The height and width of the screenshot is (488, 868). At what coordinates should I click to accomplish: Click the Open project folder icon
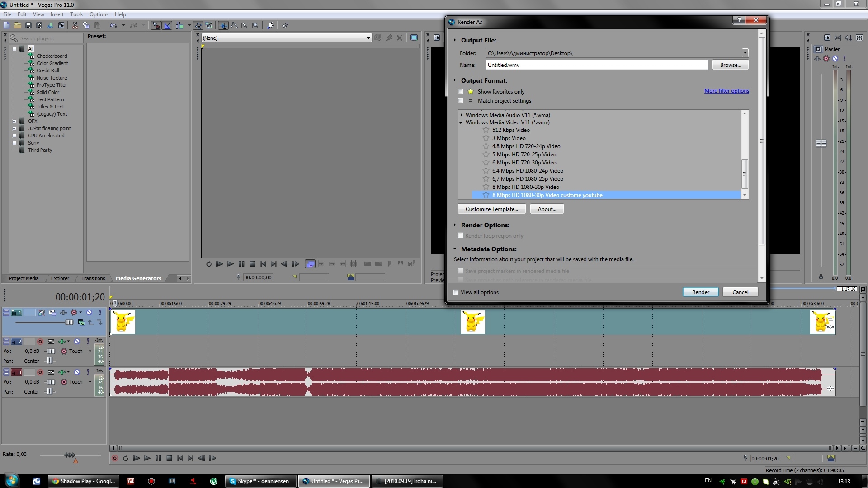pyautogui.click(x=17, y=26)
